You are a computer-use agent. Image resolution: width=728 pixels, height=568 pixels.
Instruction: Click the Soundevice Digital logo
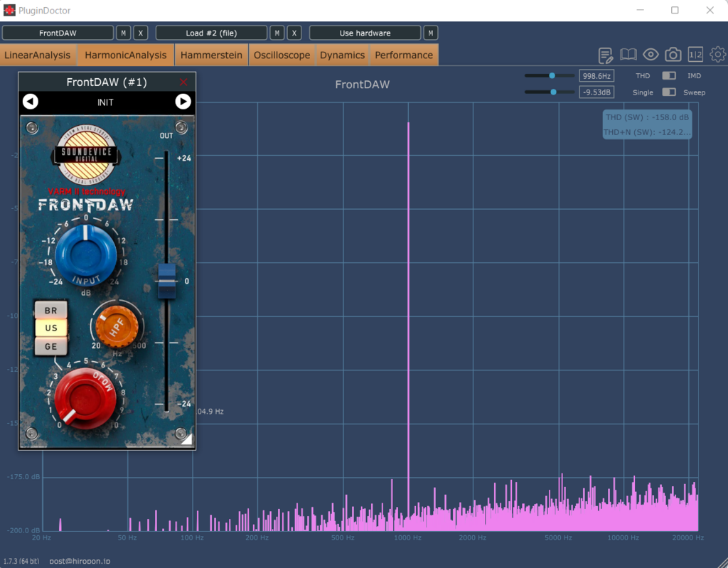(86, 155)
